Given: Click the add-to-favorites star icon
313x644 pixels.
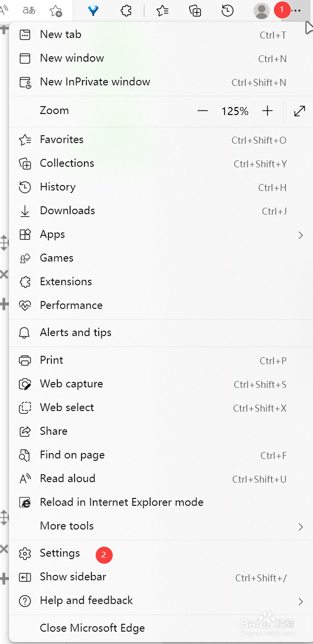Looking at the screenshot, I should 56,10.
